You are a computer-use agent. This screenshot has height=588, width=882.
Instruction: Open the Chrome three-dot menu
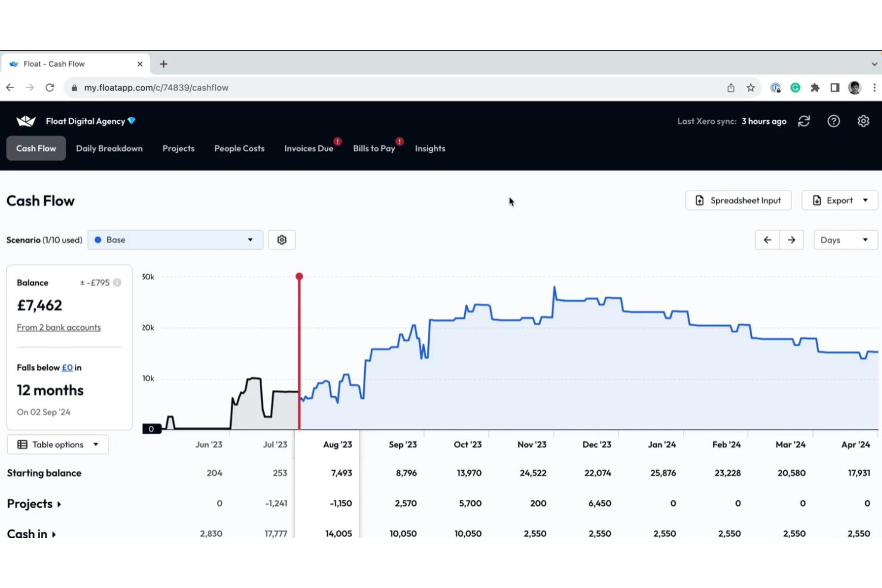874,88
